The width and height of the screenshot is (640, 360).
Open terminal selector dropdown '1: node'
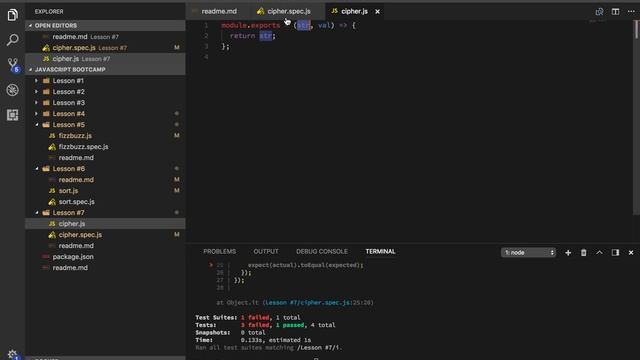528,253
